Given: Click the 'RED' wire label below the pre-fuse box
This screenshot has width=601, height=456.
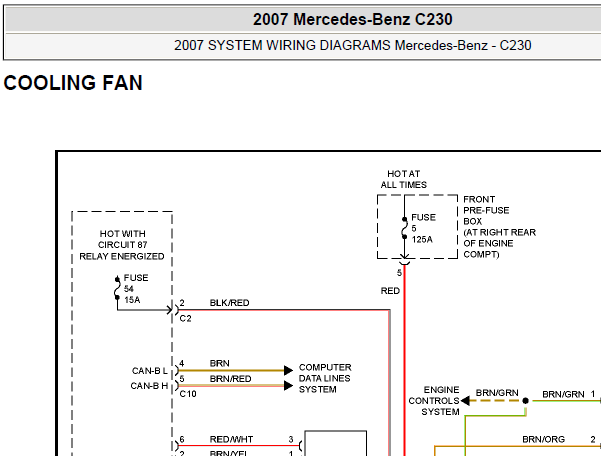Looking at the screenshot, I should click(x=390, y=291).
